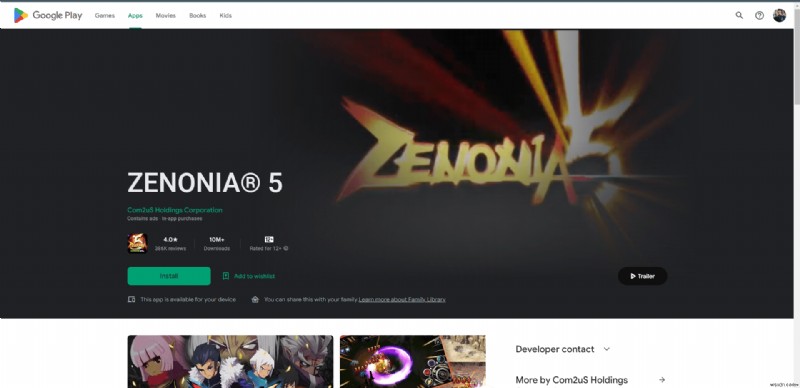Viewport: 800px width, 388px height.
Task: Click the device availability icon
Action: tap(131, 300)
